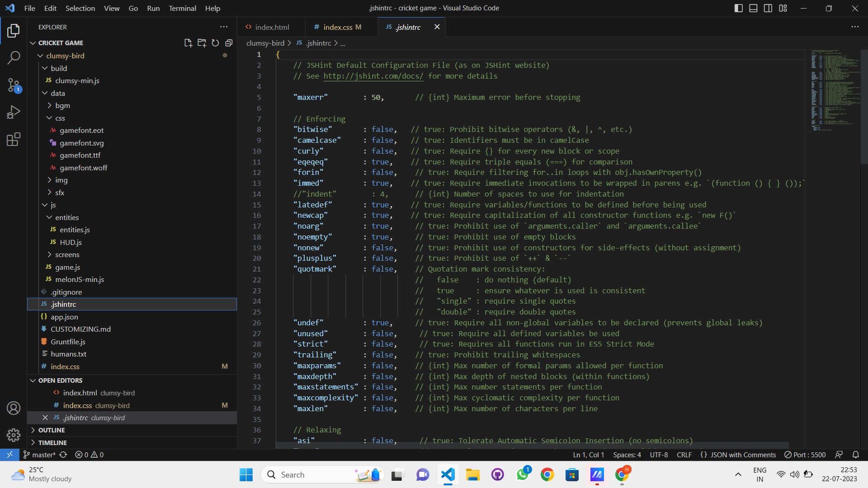Screen dimensions: 868x488
Task: Open the Extensions view
Action: click(x=14, y=139)
